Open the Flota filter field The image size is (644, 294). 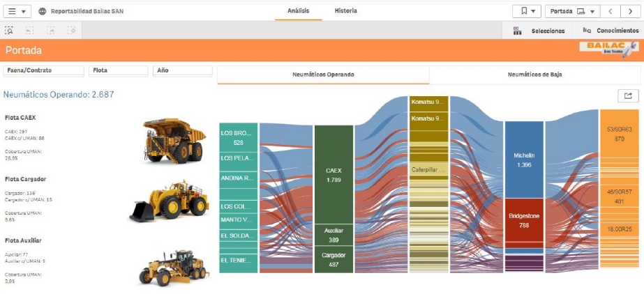point(118,70)
